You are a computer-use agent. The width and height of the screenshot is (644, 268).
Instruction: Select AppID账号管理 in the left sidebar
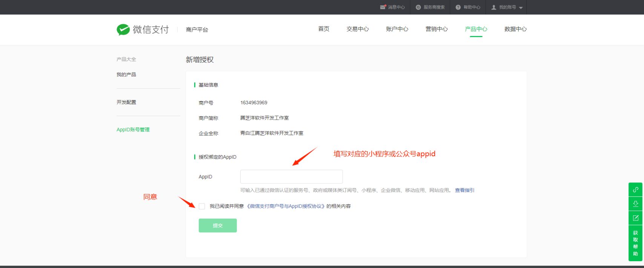click(133, 129)
